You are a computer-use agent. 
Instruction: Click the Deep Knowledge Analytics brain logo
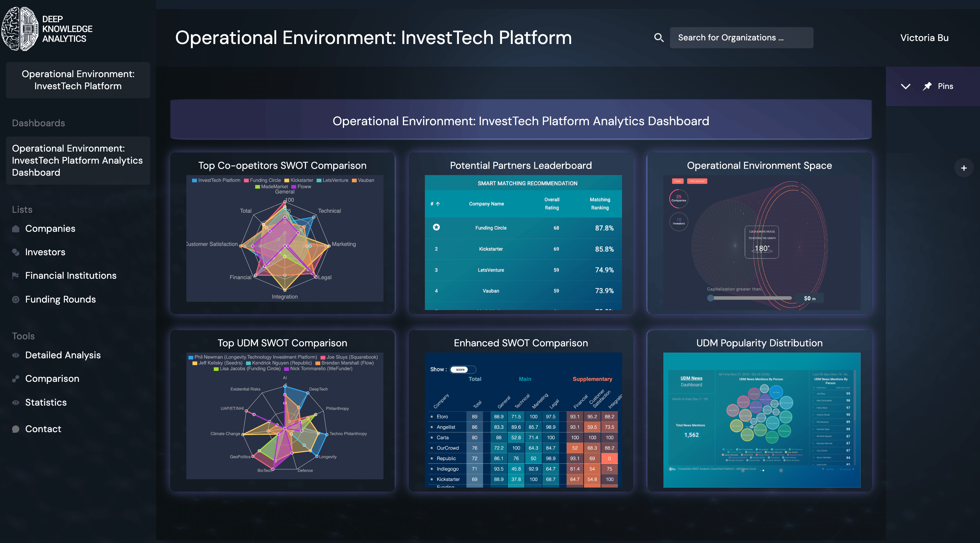coord(20,29)
